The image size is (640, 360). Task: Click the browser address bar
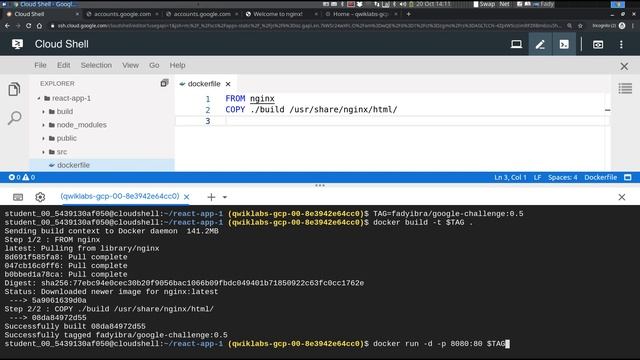pos(309,26)
